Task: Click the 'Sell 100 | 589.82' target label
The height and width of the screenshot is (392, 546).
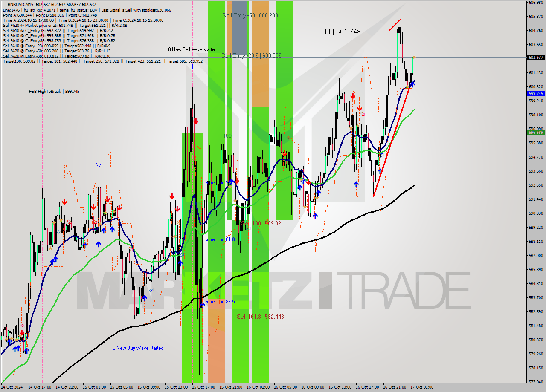Action: click(261, 223)
